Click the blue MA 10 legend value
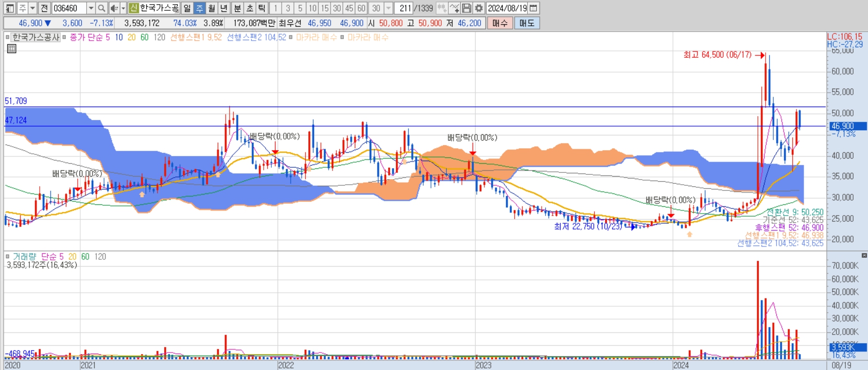The image size is (868, 370). click(119, 38)
